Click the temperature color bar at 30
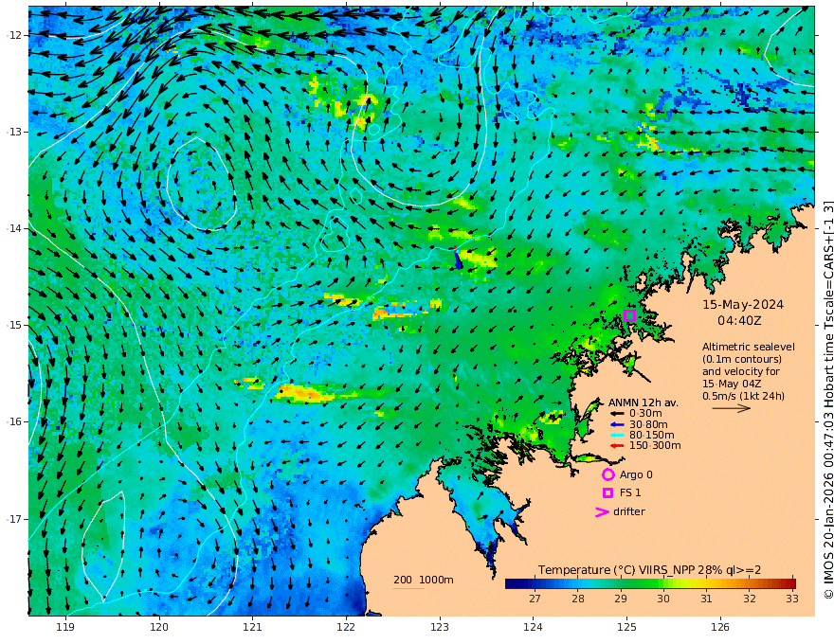 [x=663, y=584]
